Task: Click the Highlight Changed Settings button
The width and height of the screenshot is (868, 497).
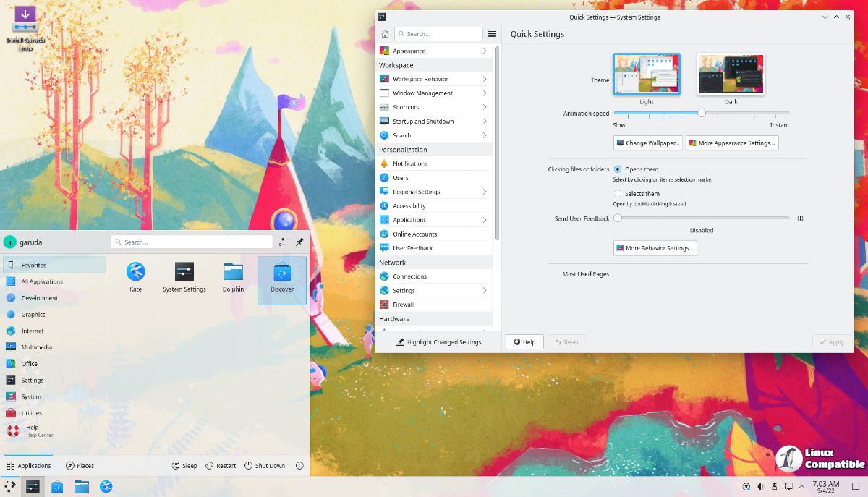Action: 438,342
